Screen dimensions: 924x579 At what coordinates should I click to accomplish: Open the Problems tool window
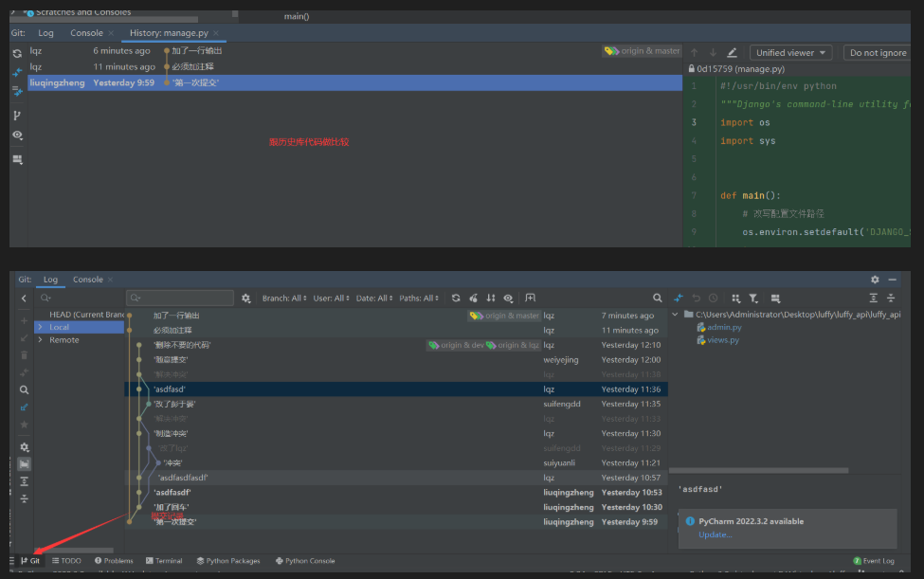(114, 561)
